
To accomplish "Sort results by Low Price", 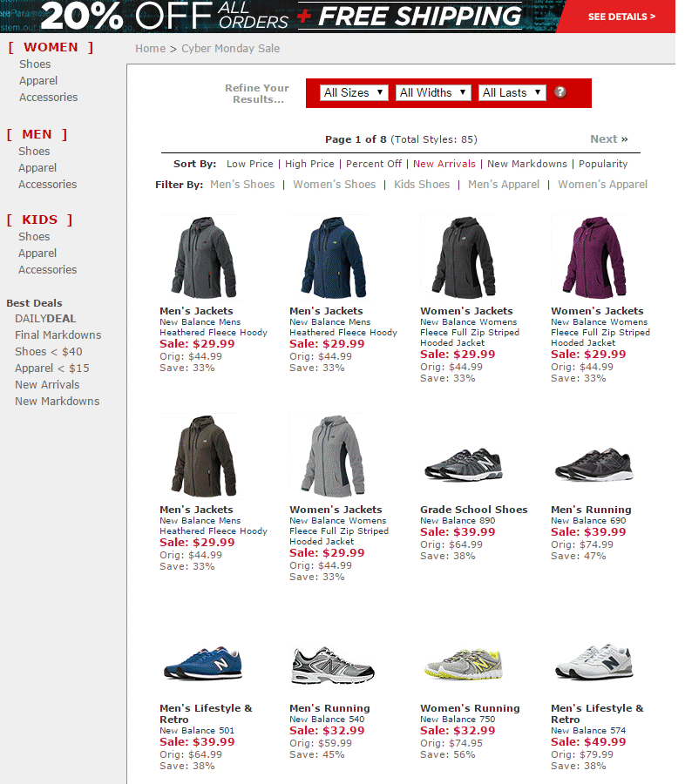I will (x=249, y=164).
